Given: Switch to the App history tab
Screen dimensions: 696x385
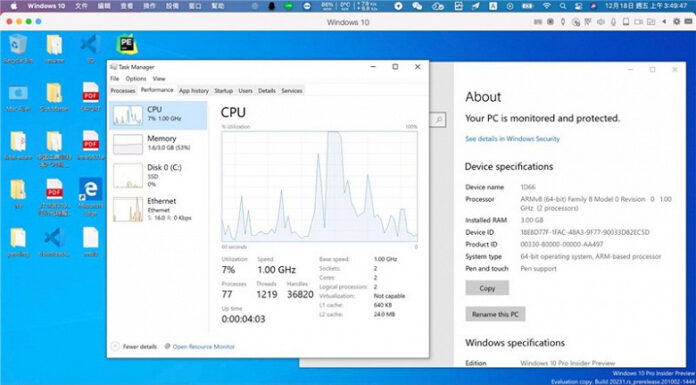Looking at the screenshot, I should click(x=194, y=91).
